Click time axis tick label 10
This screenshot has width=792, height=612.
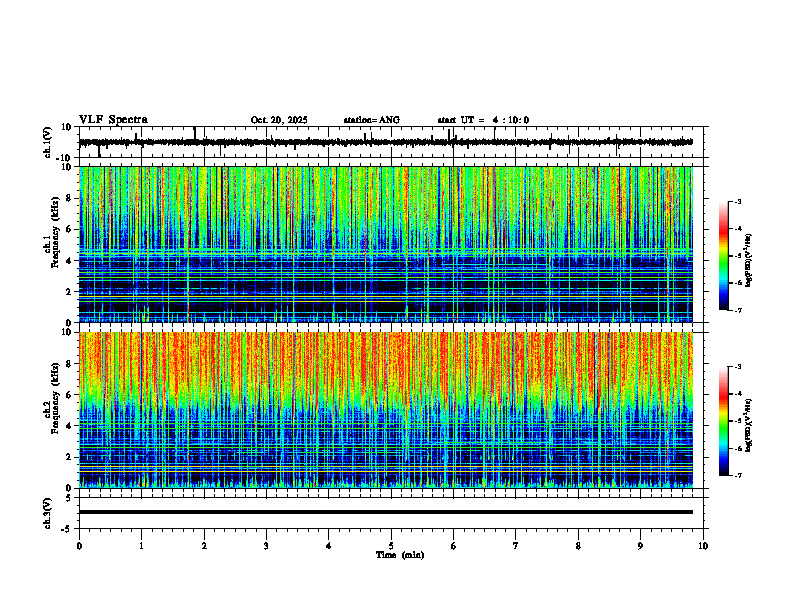[703, 546]
